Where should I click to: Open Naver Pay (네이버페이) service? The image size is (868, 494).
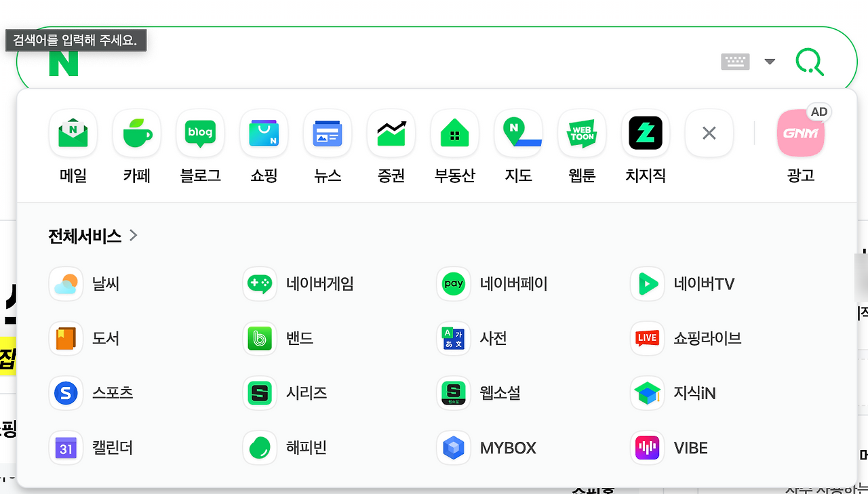pyautogui.click(x=492, y=284)
